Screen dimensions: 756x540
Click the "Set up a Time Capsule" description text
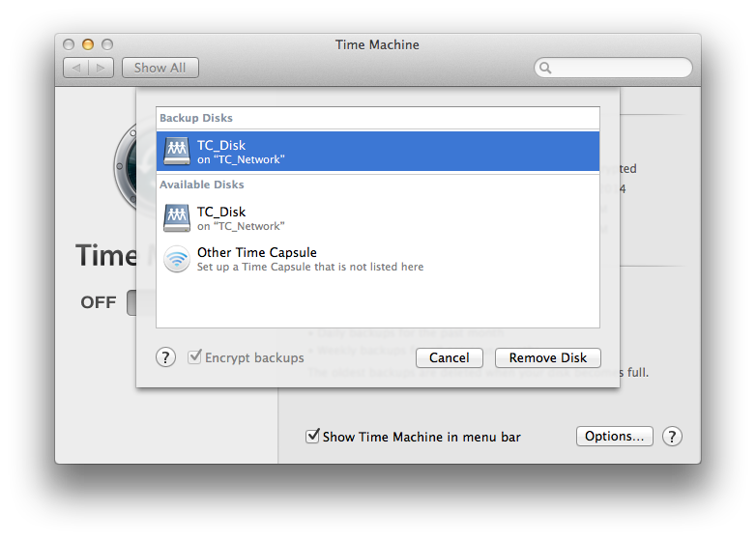310,267
